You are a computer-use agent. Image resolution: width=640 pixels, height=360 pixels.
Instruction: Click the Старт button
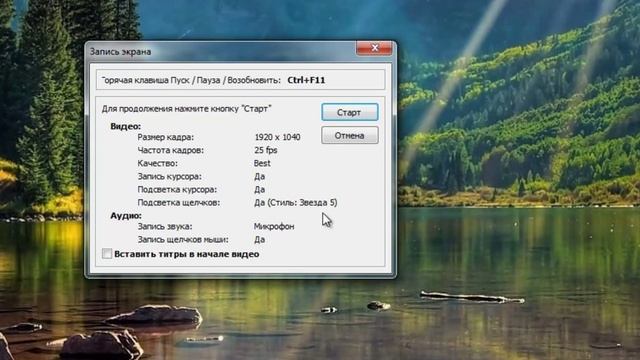point(350,112)
